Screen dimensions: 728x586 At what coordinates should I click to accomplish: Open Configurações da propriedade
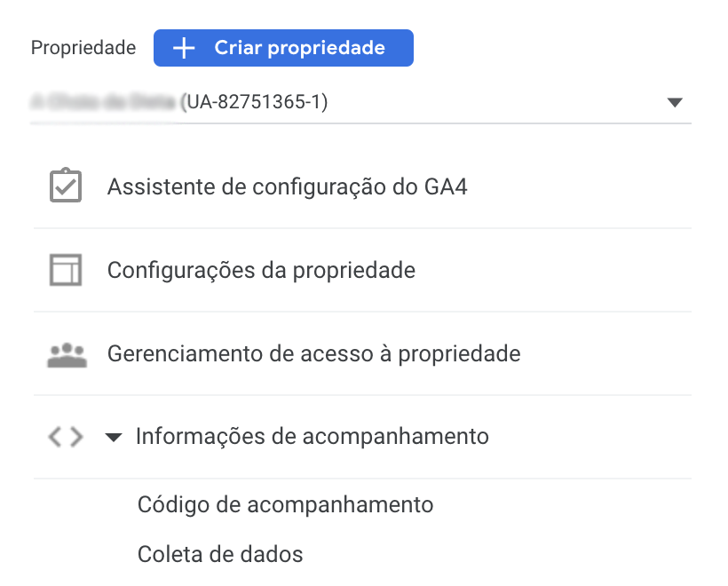pyautogui.click(x=261, y=270)
